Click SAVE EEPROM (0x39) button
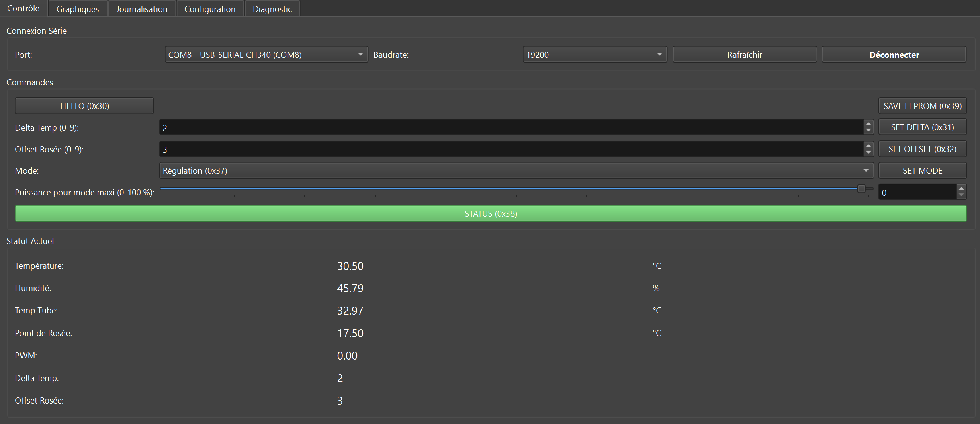The width and height of the screenshot is (980, 424). coord(922,106)
